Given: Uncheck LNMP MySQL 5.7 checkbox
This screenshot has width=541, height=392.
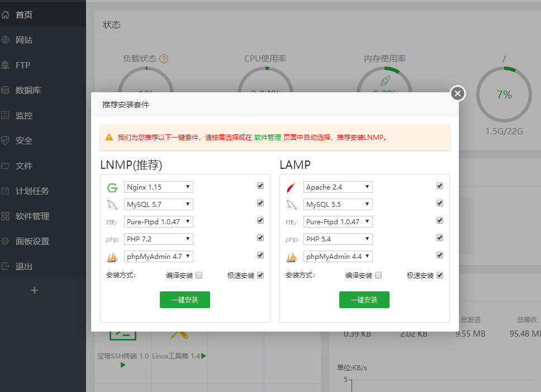Looking at the screenshot, I should coord(260,203).
